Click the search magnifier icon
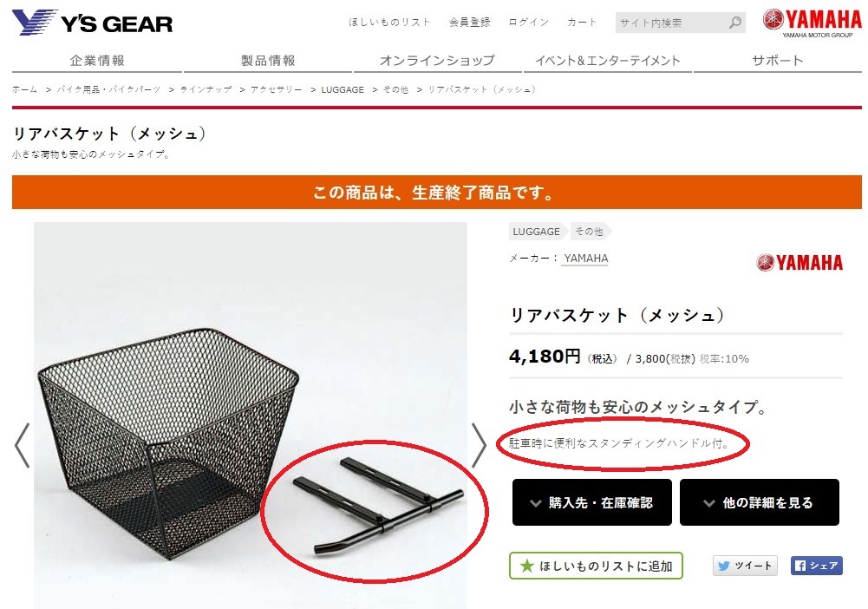The width and height of the screenshot is (868, 609). (734, 23)
